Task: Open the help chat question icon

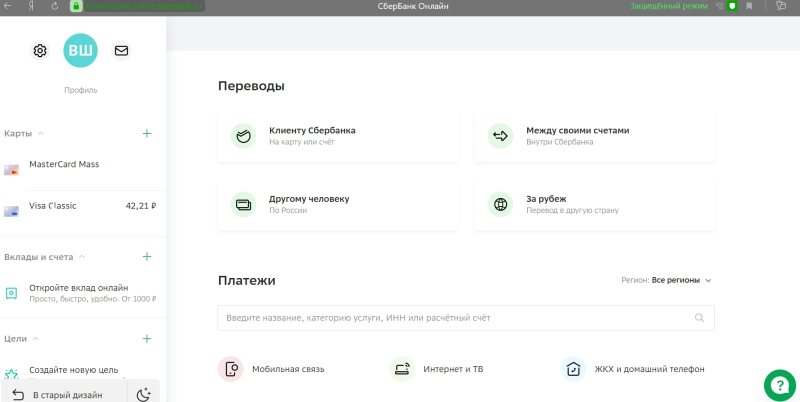Action: pyautogui.click(x=778, y=384)
